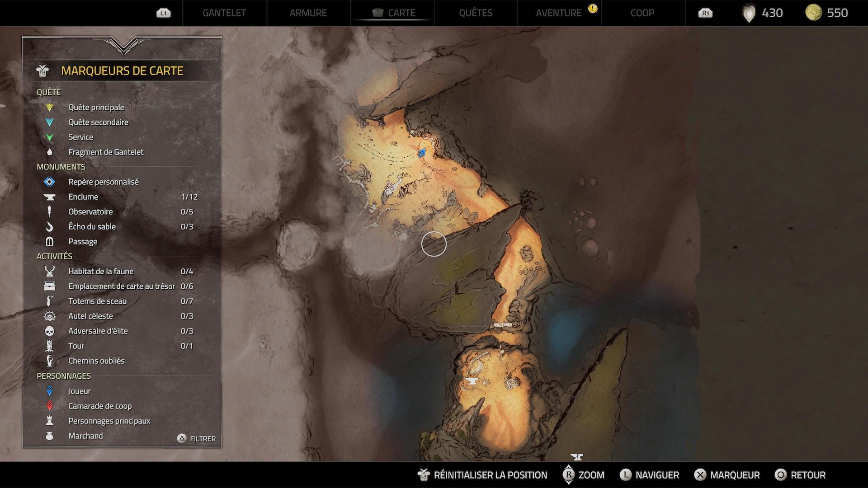Click the Habitat de la faune count 0/4
This screenshot has width=868, height=488.
[x=187, y=272]
